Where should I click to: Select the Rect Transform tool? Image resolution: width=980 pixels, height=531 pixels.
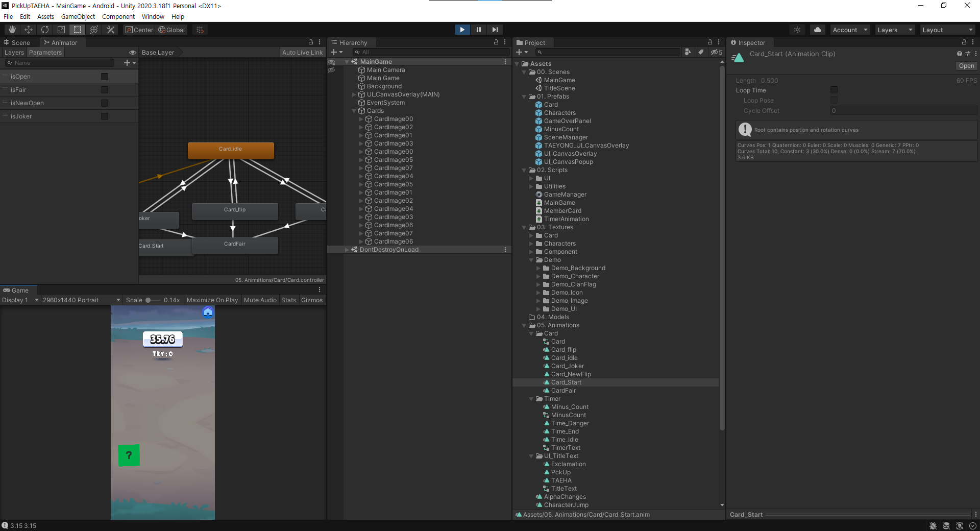[78, 30]
